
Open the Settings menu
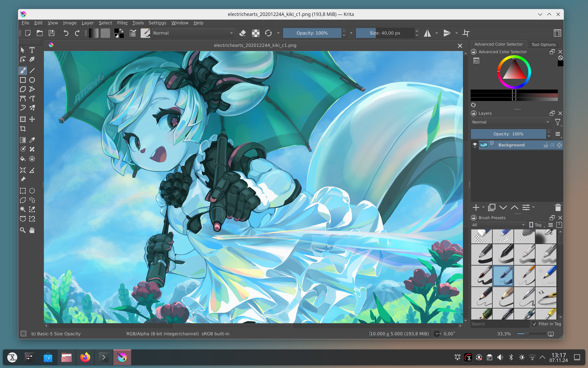click(x=157, y=23)
